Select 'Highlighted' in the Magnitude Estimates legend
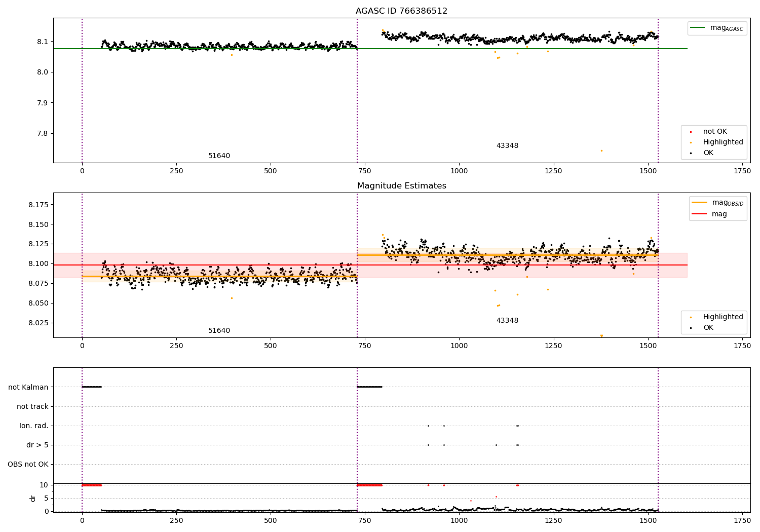This screenshot has height=532, width=760. click(723, 317)
